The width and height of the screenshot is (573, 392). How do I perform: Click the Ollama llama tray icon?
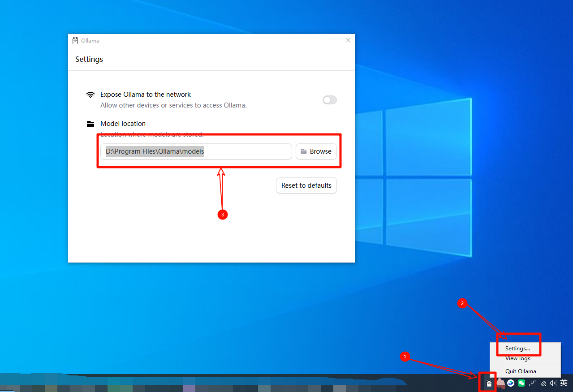pos(489,383)
